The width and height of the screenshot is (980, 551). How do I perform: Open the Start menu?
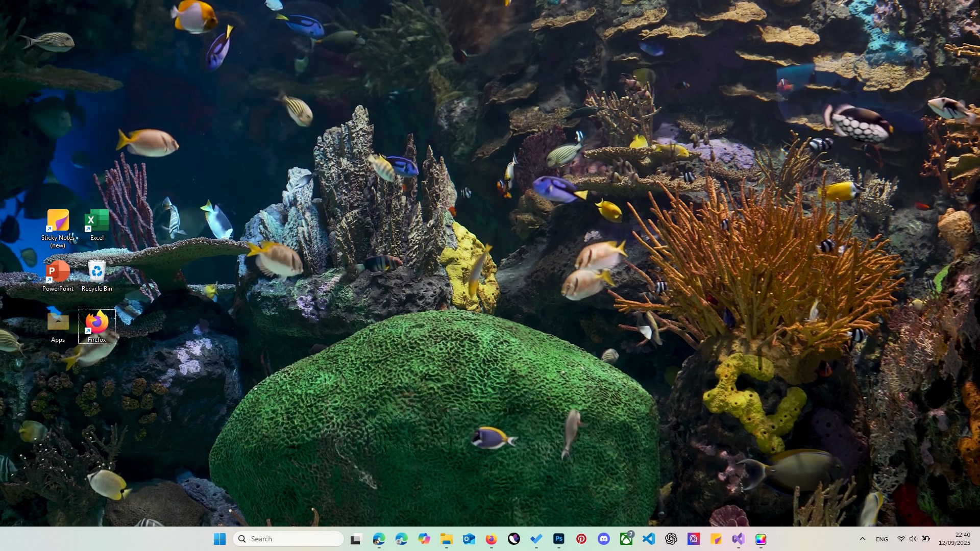pyautogui.click(x=220, y=539)
